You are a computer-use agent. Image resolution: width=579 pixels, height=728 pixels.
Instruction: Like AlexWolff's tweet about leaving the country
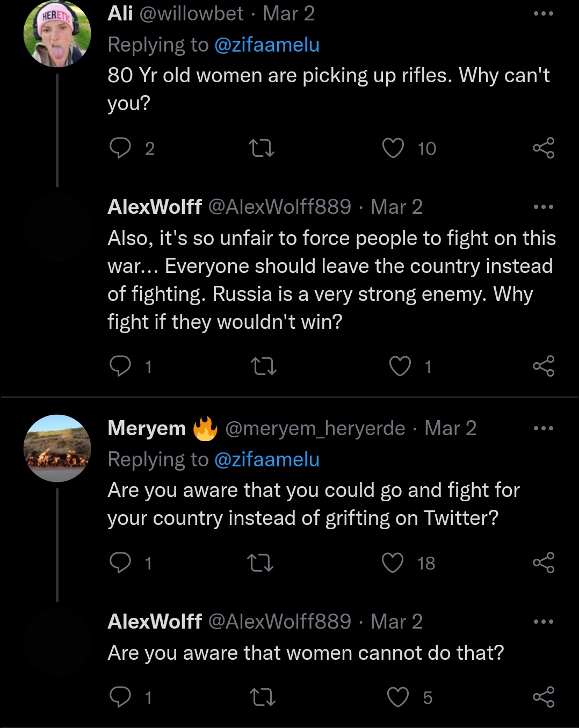point(400,366)
